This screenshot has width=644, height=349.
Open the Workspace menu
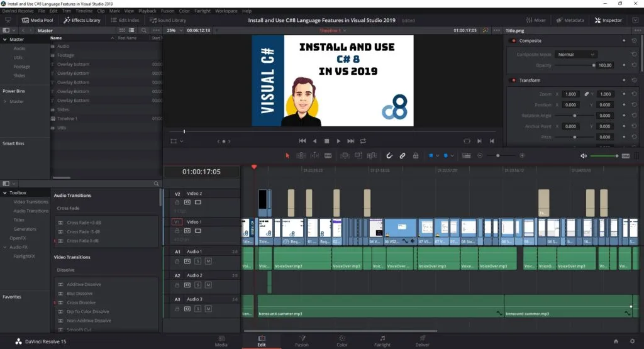coord(226,11)
